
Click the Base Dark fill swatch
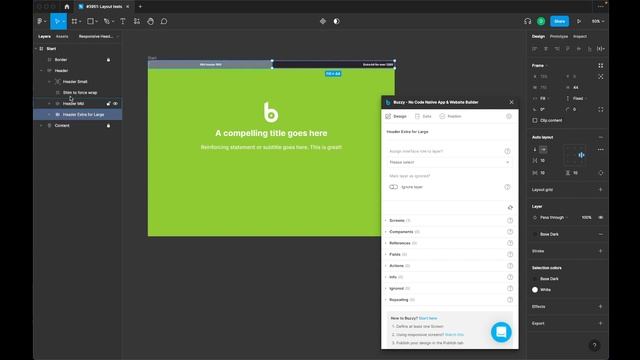535,234
